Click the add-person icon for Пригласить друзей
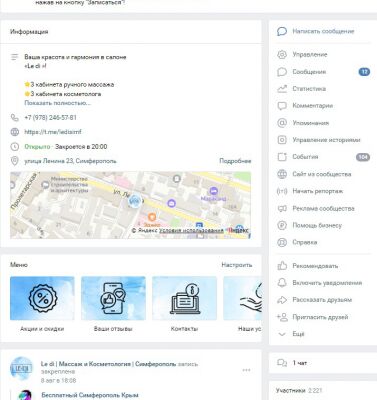This screenshot has height=400, width=377. [x=282, y=317]
